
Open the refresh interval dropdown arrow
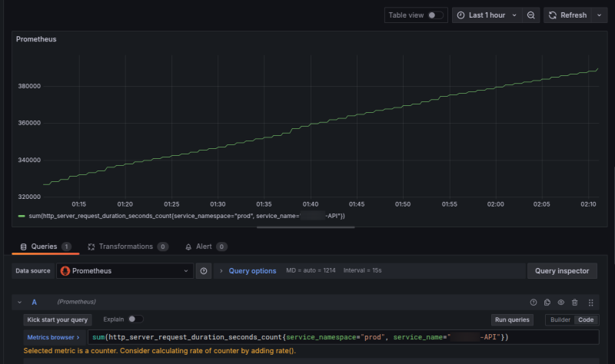coord(599,15)
